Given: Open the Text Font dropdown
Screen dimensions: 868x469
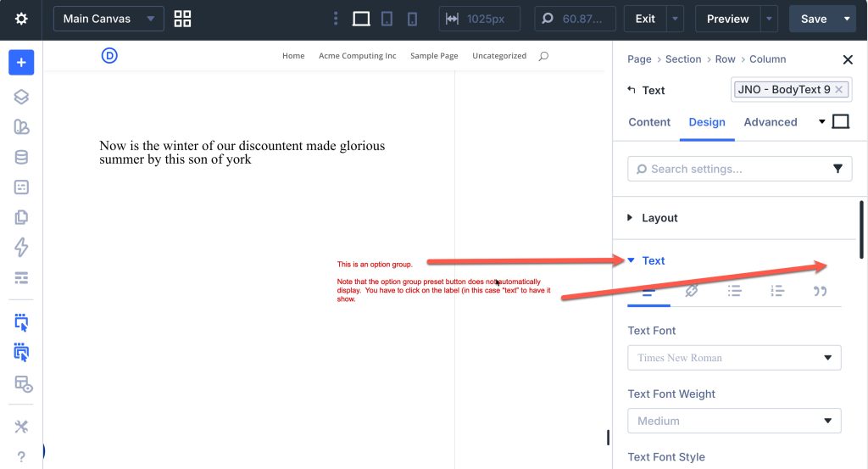Looking at the screenshot, I should point(734,358).
